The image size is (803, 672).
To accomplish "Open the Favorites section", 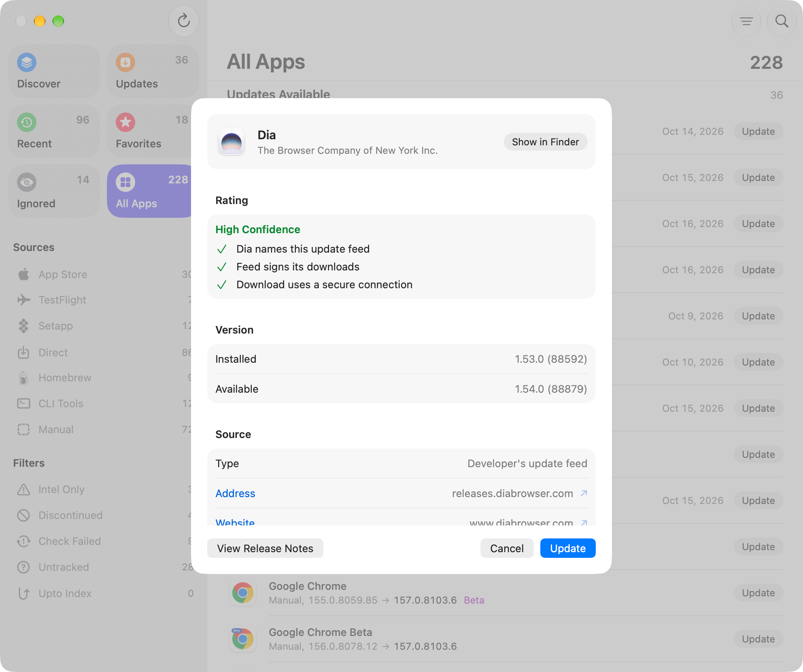I will (150, 131).
